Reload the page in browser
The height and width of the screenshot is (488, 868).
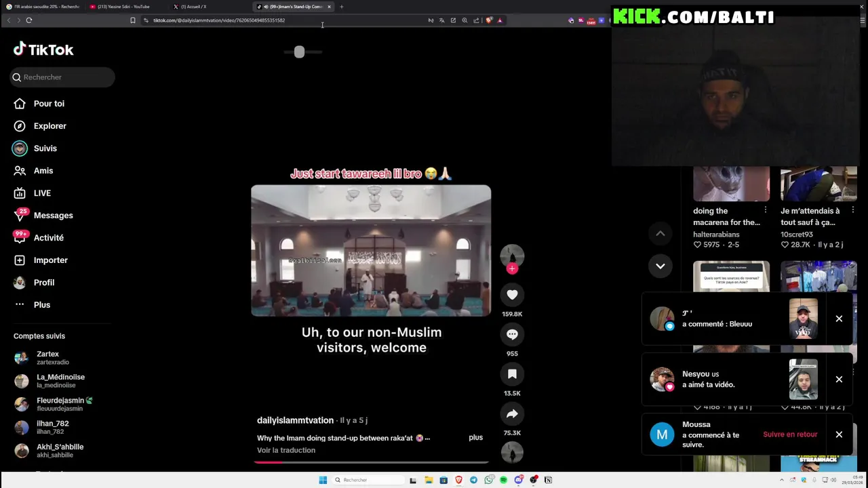pos(29,20)
